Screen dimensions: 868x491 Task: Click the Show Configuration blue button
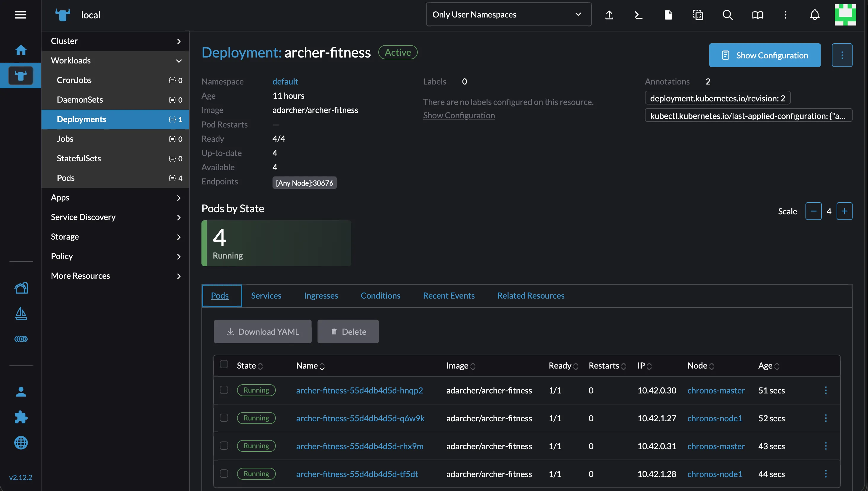(x=765, y=55)
